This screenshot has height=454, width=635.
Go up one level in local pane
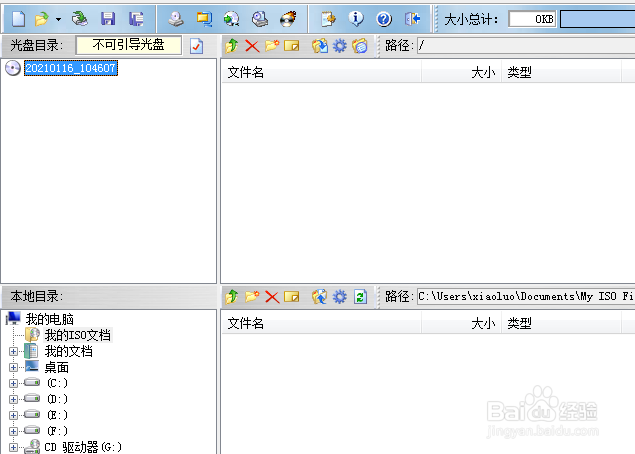point(232,297)
